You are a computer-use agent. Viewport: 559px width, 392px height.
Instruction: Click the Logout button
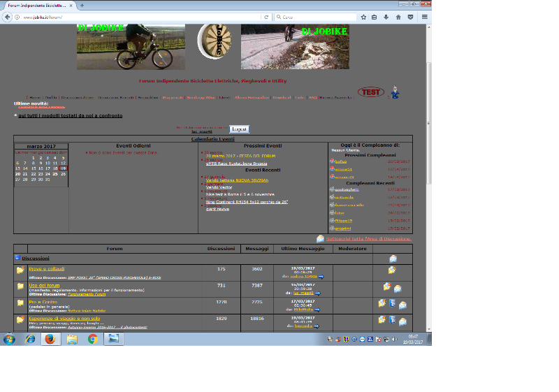tap(239, 129)
